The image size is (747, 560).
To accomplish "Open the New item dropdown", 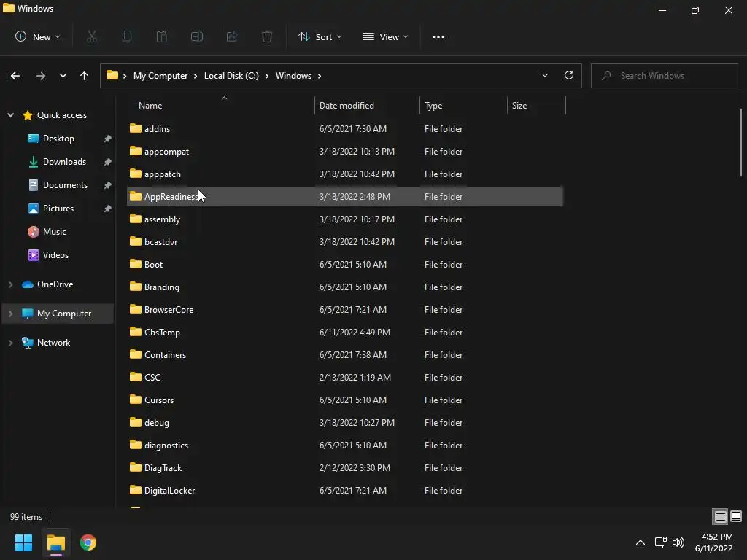I will point(38,36).
